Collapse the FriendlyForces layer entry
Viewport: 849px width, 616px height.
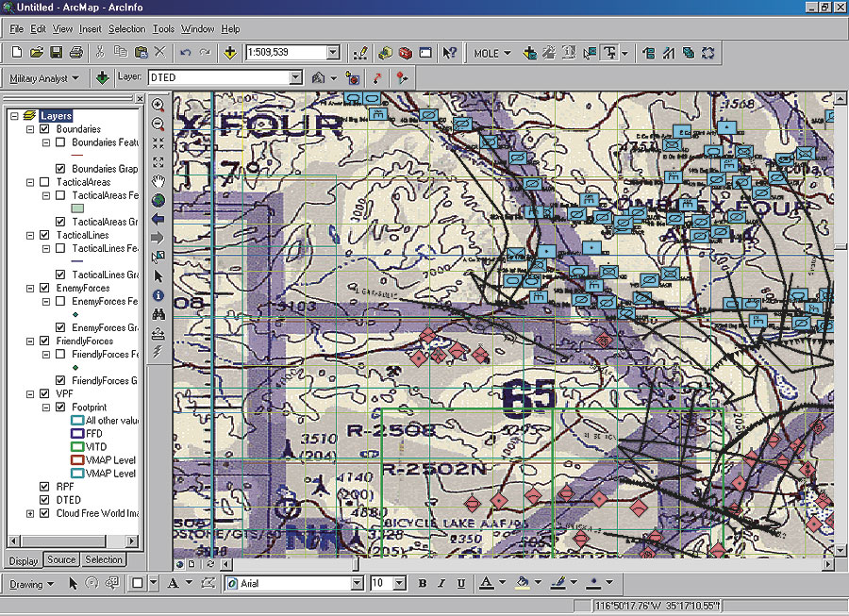pos(29,341)
